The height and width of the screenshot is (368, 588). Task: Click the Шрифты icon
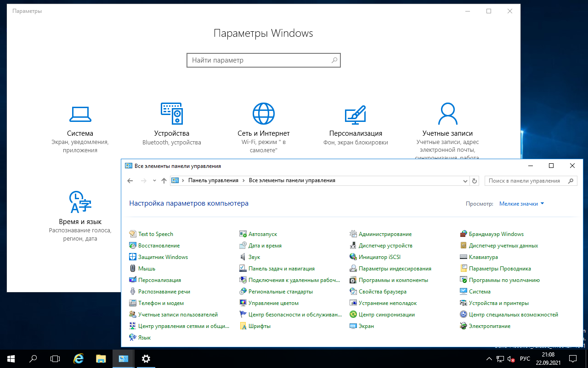coord(243,326)
